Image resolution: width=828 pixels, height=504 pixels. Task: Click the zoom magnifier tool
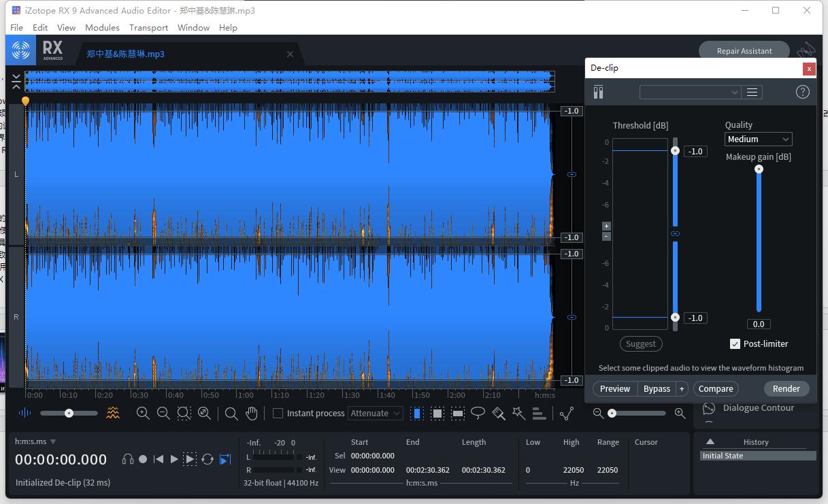pos(231,413)
